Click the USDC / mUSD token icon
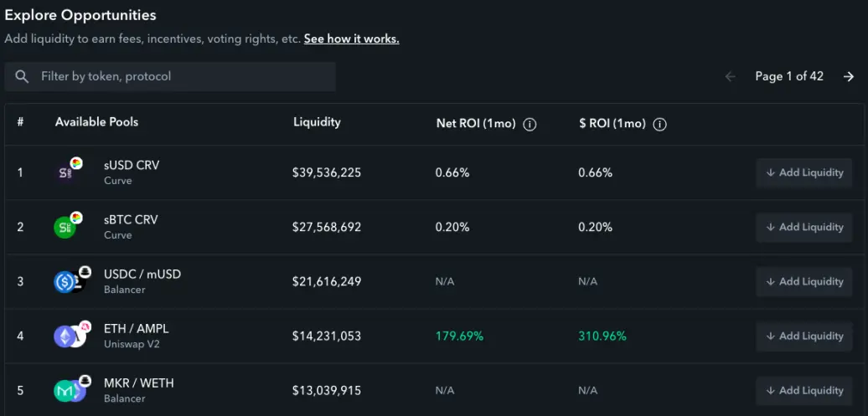This screenshot has width=868, height=416. pyautogui.click(x=72, y=280)
